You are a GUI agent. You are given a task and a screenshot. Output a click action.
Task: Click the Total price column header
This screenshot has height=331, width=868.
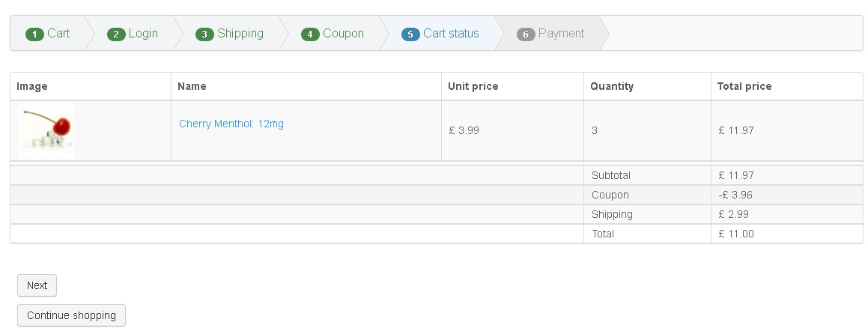744,86
